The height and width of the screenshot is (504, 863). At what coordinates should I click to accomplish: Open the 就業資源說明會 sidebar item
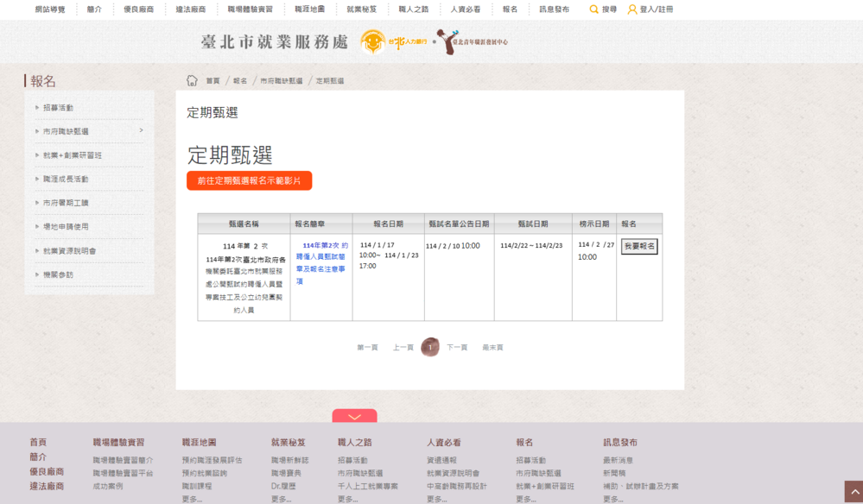[x=69, y=251]
